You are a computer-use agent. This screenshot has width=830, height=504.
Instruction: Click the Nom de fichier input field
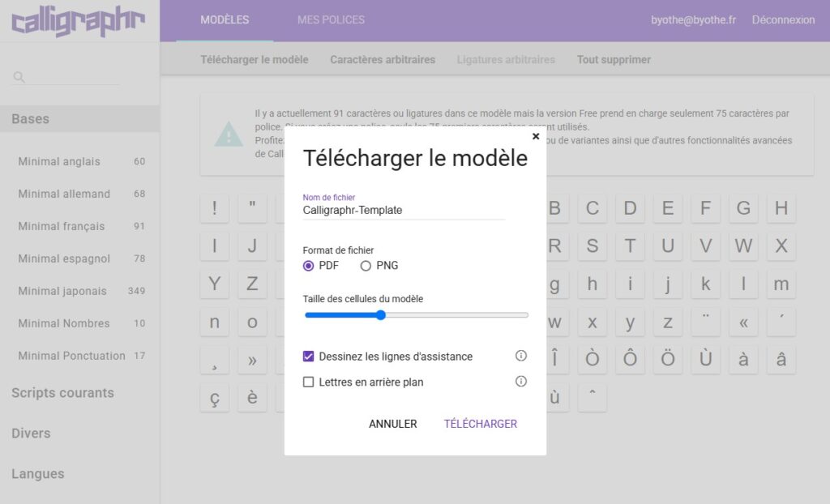404,210
